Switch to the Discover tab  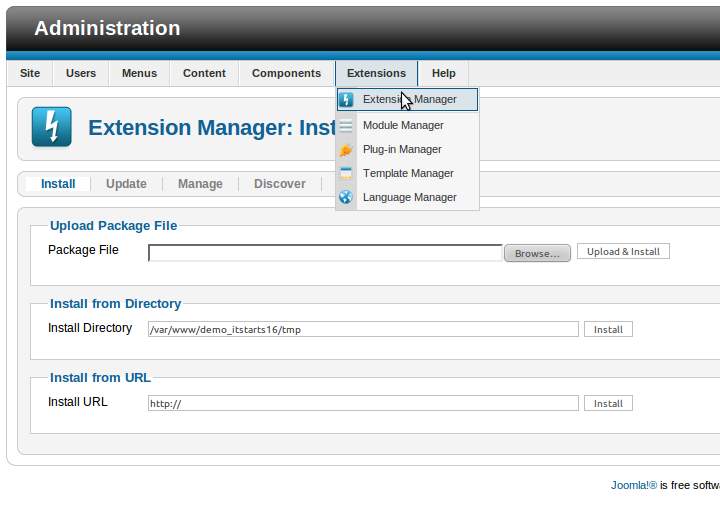[279, 184]
